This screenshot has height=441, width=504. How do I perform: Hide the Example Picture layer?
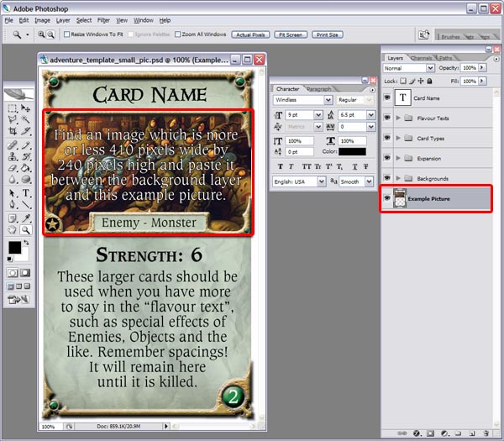387,198
